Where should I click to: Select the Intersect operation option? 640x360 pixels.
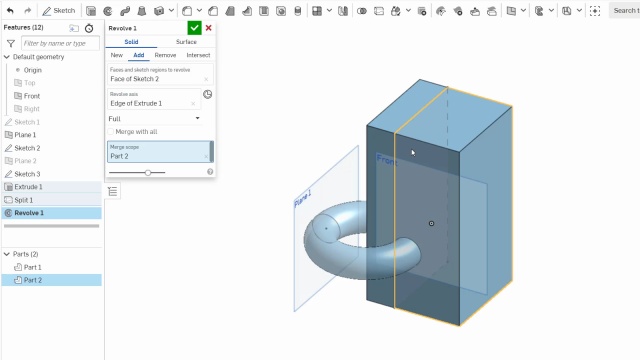[198, 55]
